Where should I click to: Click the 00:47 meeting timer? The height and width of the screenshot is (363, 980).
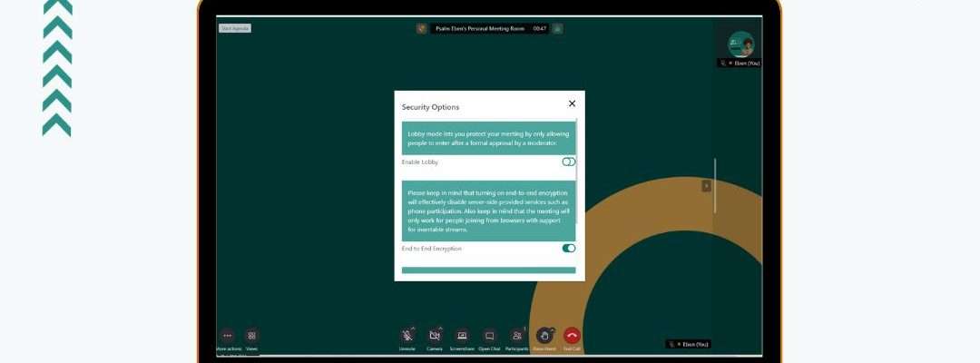click(539, 29)
